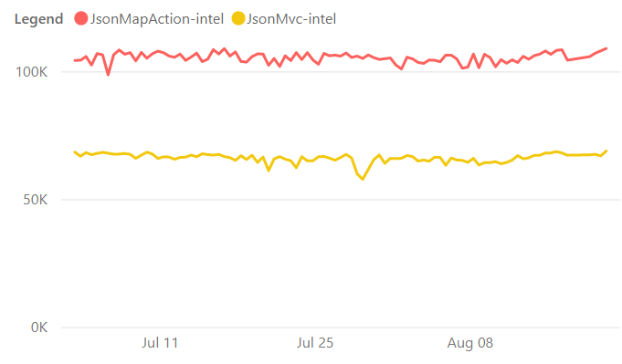The image size is (622, 364).
Task: Toggle the JsonMapAction-intel series label
Action: tap(157, 19)
